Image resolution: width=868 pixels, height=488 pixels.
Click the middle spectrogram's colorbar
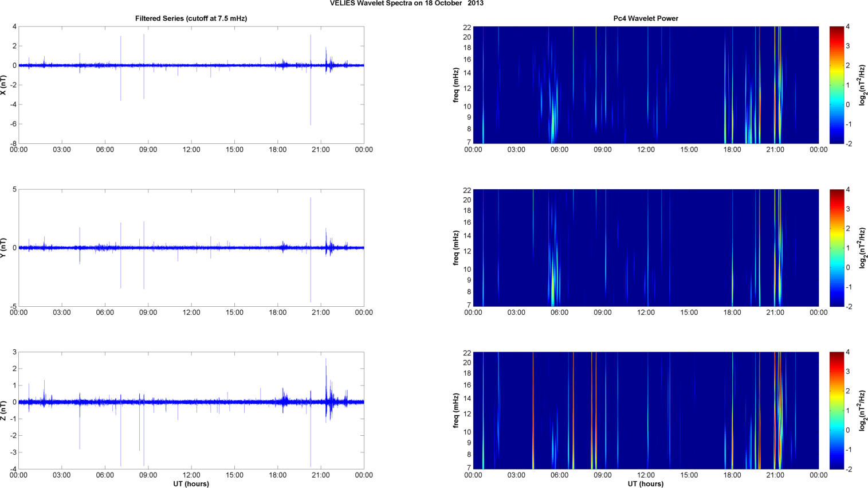pos(836,248)
